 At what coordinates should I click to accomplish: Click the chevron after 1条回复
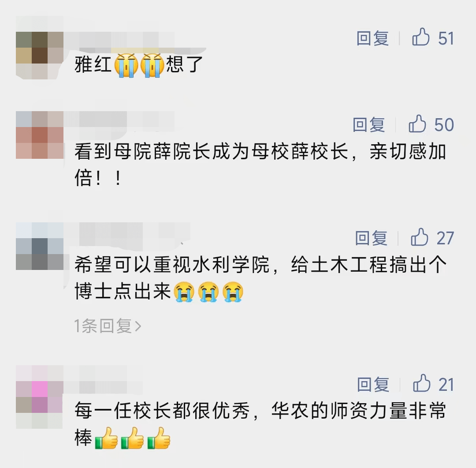(138, 326)
